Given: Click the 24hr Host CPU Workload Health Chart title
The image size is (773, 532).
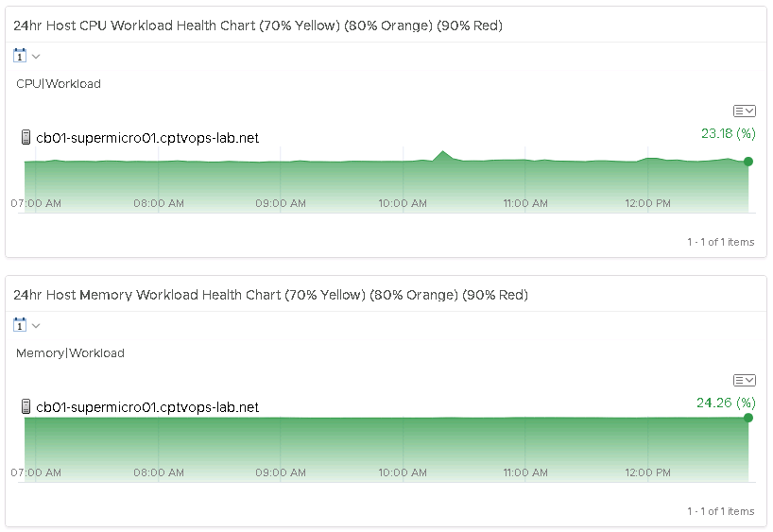Looking at the screenshot, I should click(258, 26).
